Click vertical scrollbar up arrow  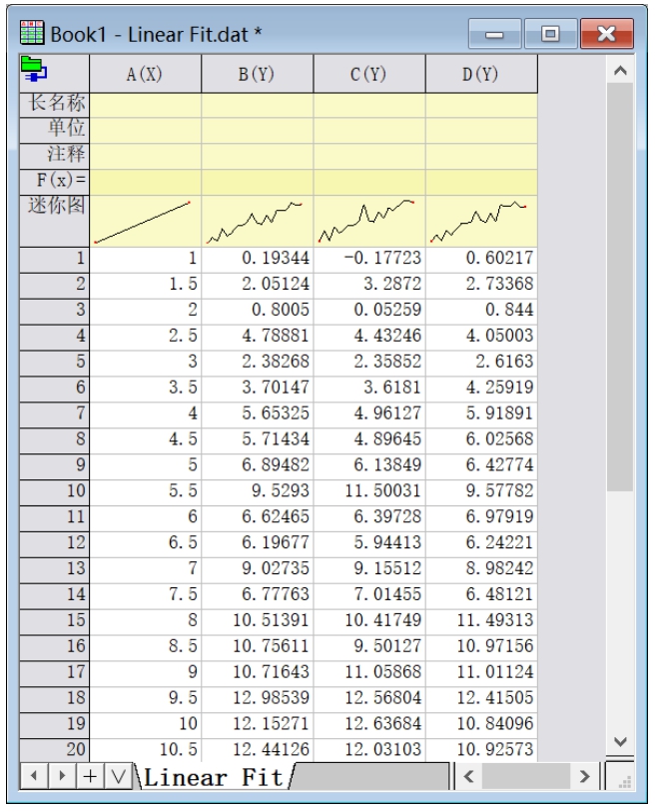coord(621,71)
